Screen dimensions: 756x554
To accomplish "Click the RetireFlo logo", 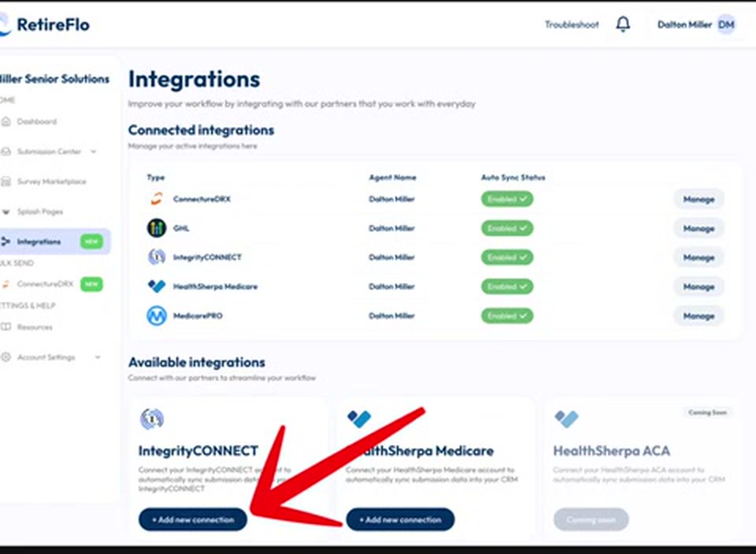I will pos(45,24).
